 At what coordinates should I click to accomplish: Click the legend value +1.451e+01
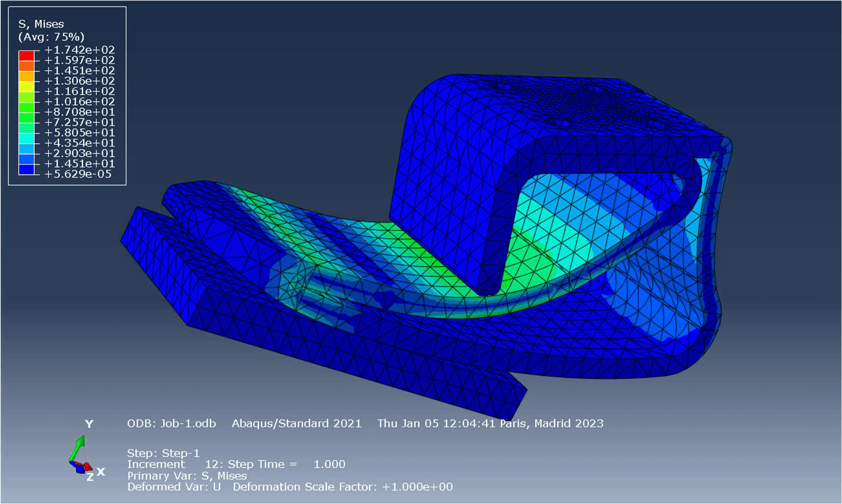coord(79,164)
